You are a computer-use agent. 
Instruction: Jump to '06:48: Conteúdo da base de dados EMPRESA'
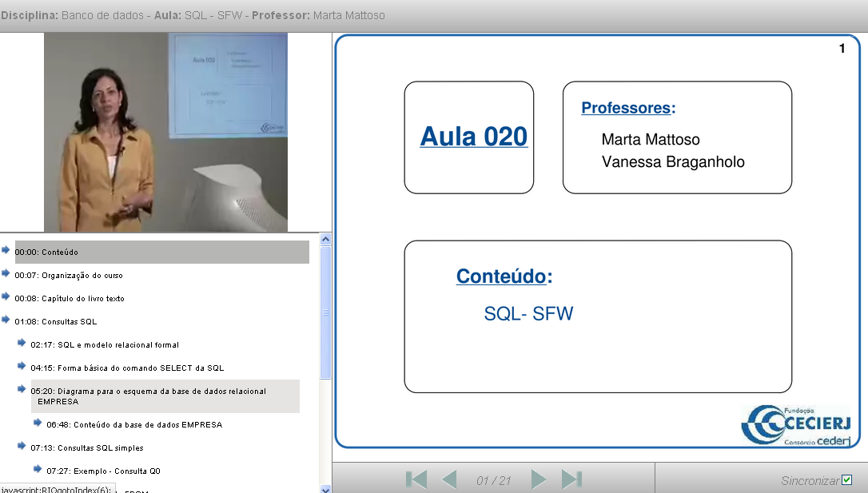134,425
